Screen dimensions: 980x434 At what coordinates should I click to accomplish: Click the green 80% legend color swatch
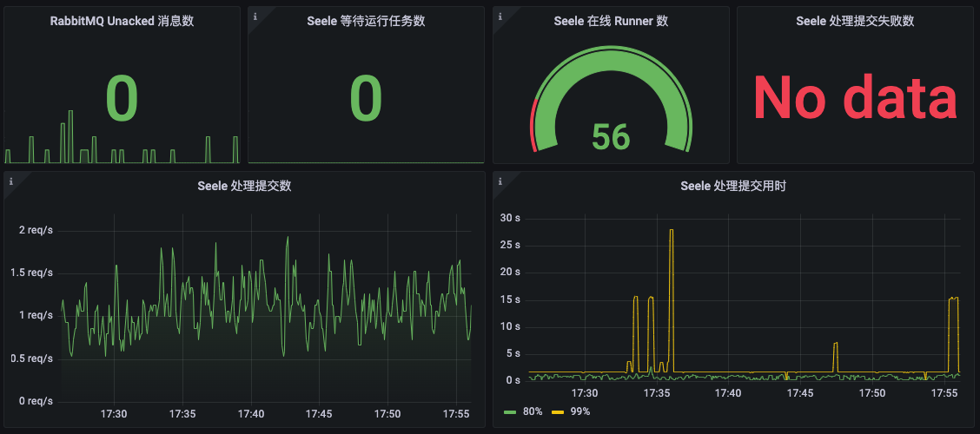pyautogui.click(x=509, y=412)
